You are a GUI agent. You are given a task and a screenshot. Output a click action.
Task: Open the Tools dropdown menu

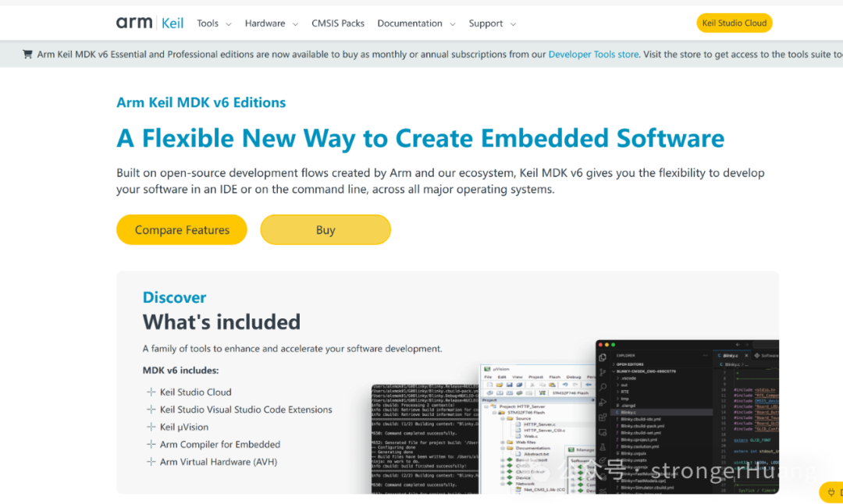(214, 23)
